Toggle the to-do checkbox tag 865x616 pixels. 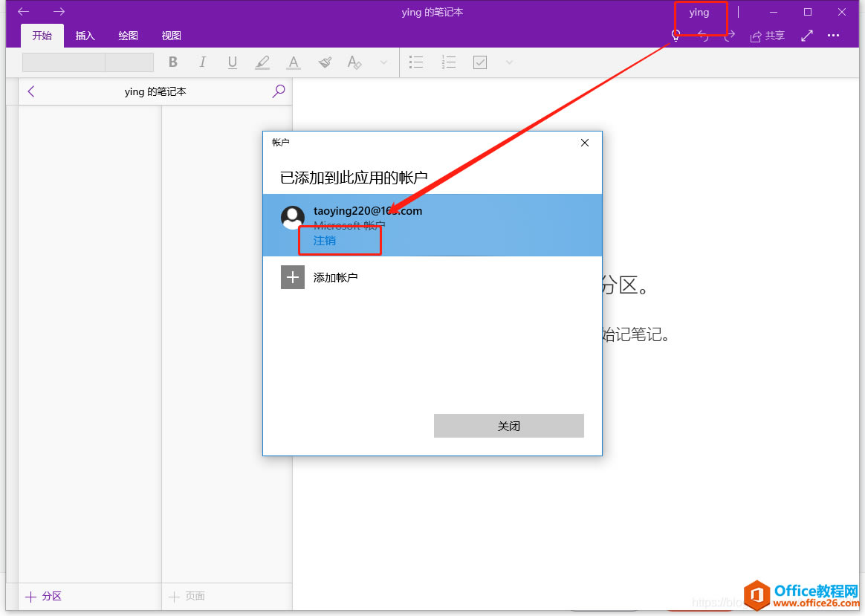(479, 62)
